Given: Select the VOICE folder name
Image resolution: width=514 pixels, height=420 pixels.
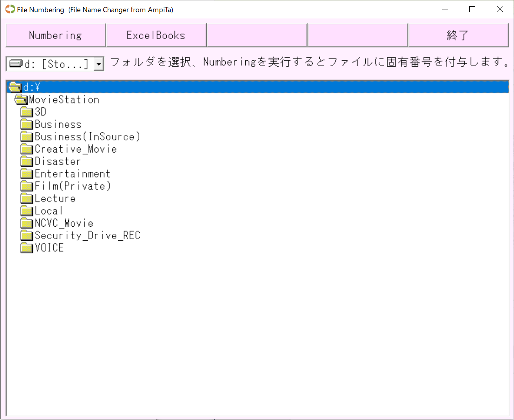Looking at the screenshot, I should pyautogui.click(x=49, y=248).
